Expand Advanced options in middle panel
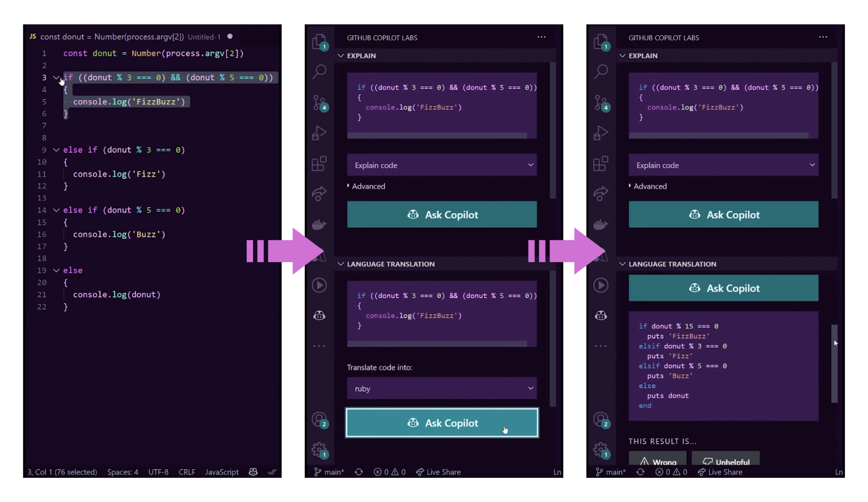Viewport: 868px width, 502px height. (366, 186)
